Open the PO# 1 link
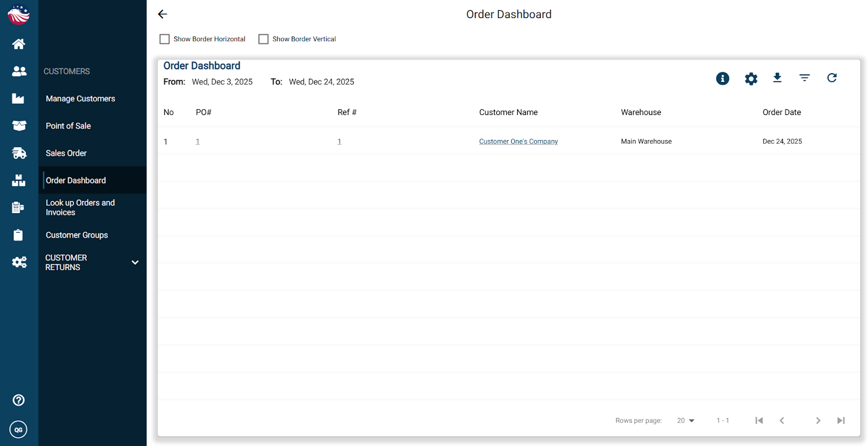Viewport: 868px width, 446px height. tap(197, 142)
